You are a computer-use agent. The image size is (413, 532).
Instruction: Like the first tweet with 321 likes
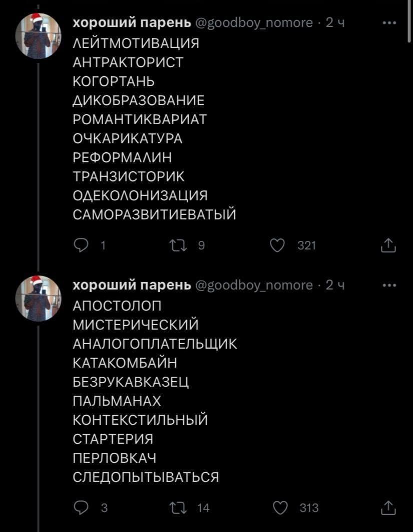click(x=277, y=245)
